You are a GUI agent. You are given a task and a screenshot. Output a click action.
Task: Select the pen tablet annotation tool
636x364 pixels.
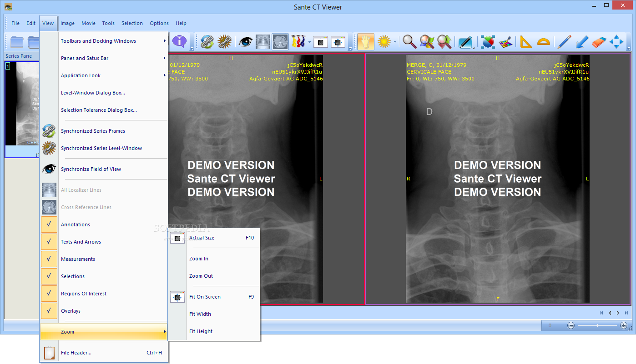[465, 42]
